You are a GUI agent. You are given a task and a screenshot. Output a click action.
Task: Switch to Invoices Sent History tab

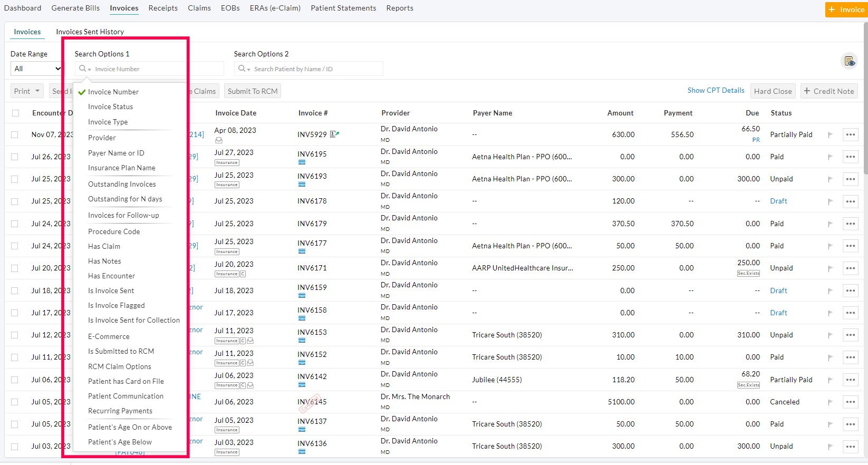90,32
